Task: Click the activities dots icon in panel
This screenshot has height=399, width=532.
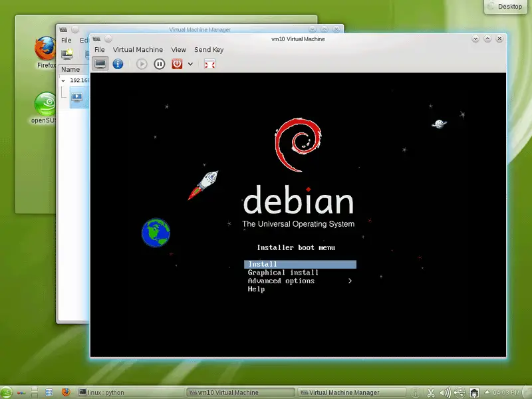Action: (x=21, y=393)
